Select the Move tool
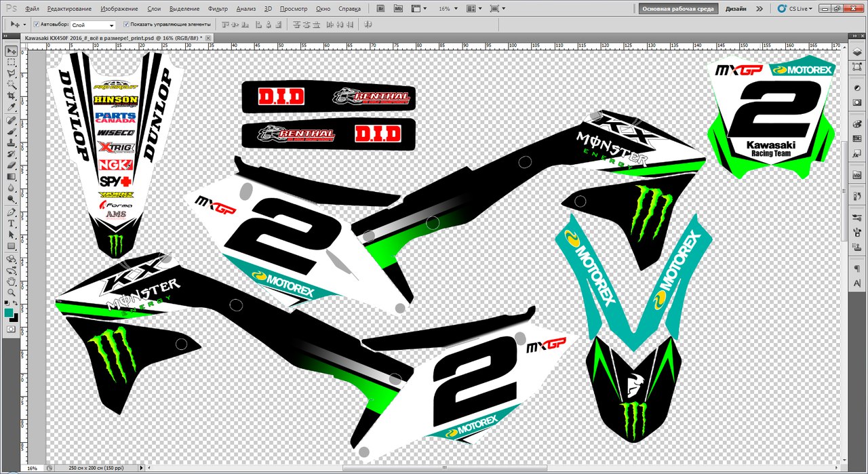Image resolution: width=868 pixels, height=474 pixels. 12,52
